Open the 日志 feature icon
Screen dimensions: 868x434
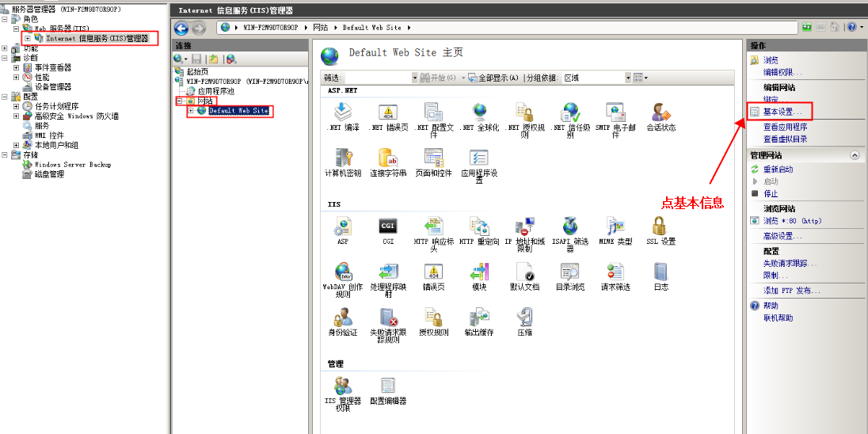[661, 273]
